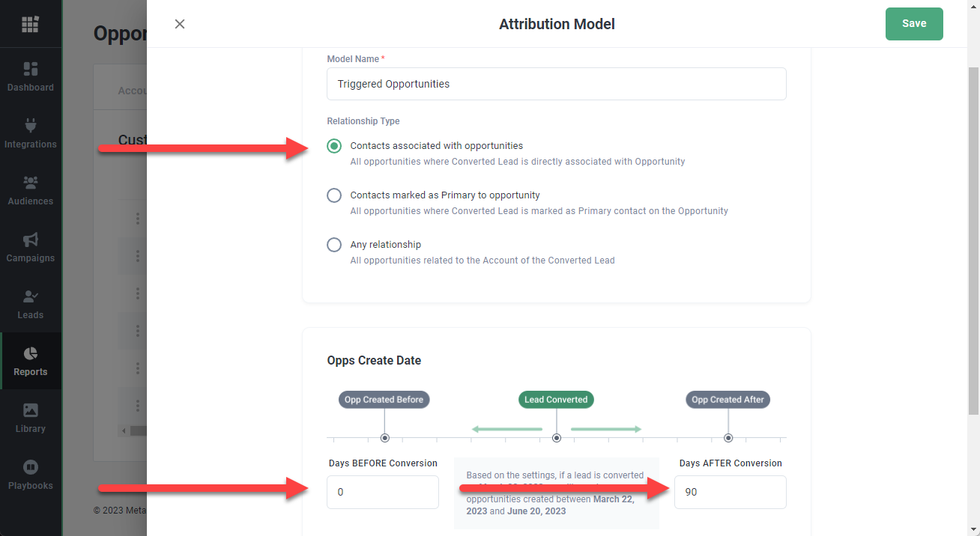The width and height of the screenshot is (980, 536).
Task: Select Contacts marked as Primary option
Action: (334, 195)
